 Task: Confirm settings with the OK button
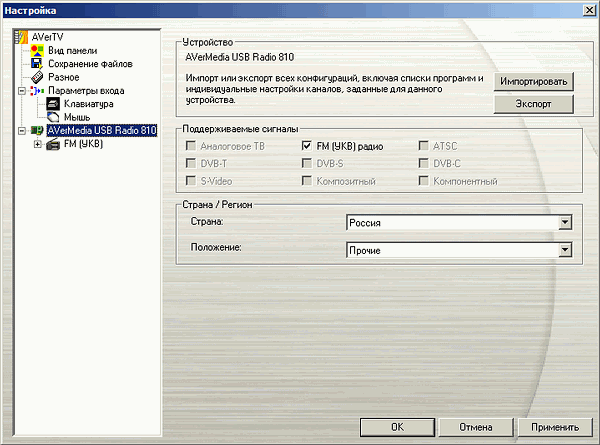coord(397,427)
